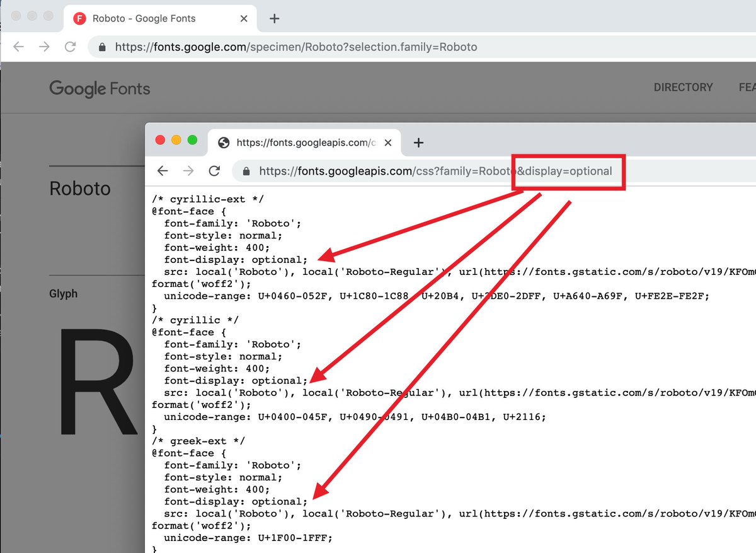Close the Roboto - Google Fonts tab
This screenshot has height=553, width=756.
point(244,18)
